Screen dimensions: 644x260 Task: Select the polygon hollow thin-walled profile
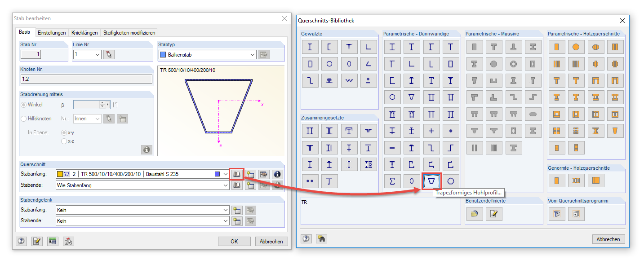[451, 181]
